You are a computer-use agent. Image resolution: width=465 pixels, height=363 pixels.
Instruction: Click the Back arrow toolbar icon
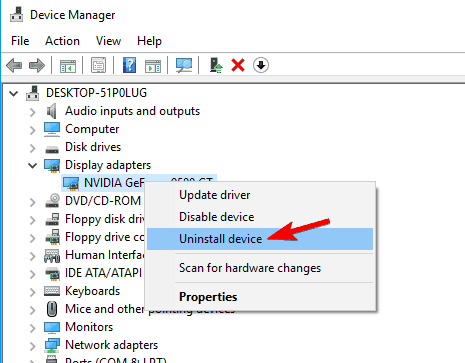[14, 65]
